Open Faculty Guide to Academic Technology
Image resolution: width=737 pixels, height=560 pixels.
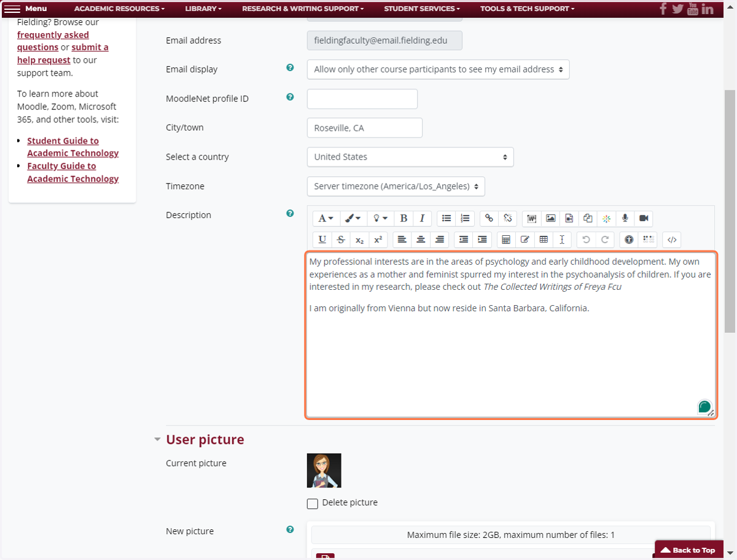72,173
